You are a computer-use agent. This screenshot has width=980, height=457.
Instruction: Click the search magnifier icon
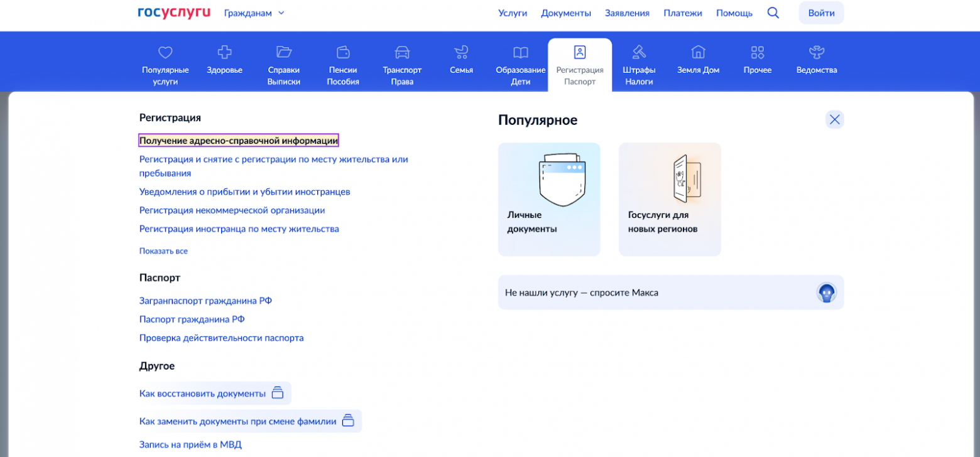pyautogui.click(x=773, y=12)
